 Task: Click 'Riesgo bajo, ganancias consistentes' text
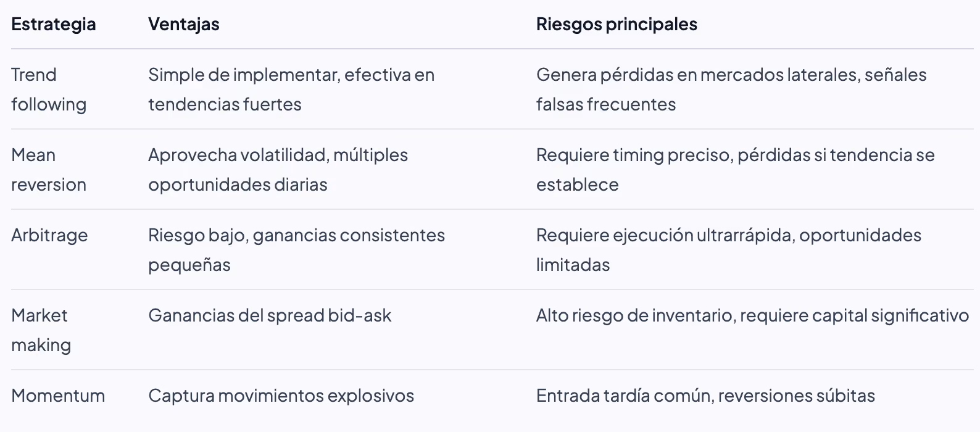[296, 235]
